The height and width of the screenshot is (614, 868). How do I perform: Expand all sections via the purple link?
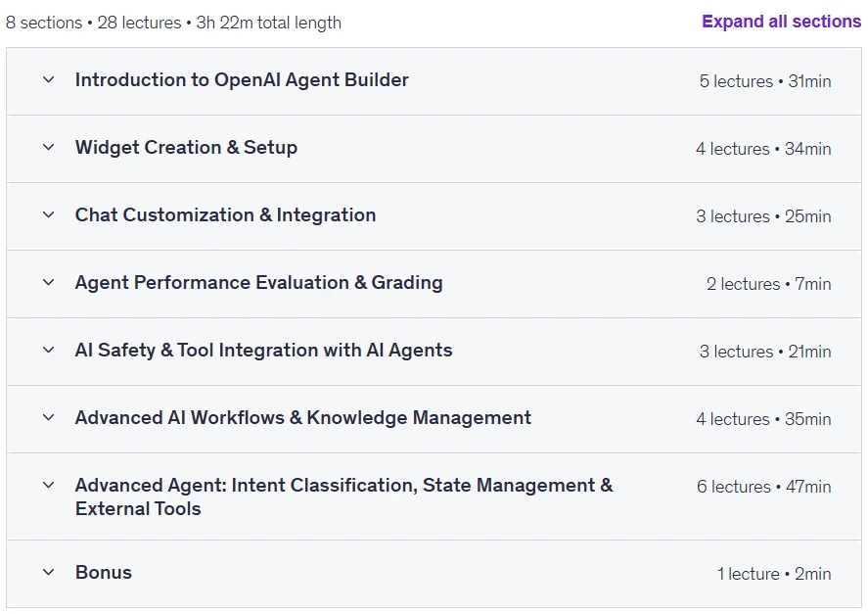click(x=781, y=22)
